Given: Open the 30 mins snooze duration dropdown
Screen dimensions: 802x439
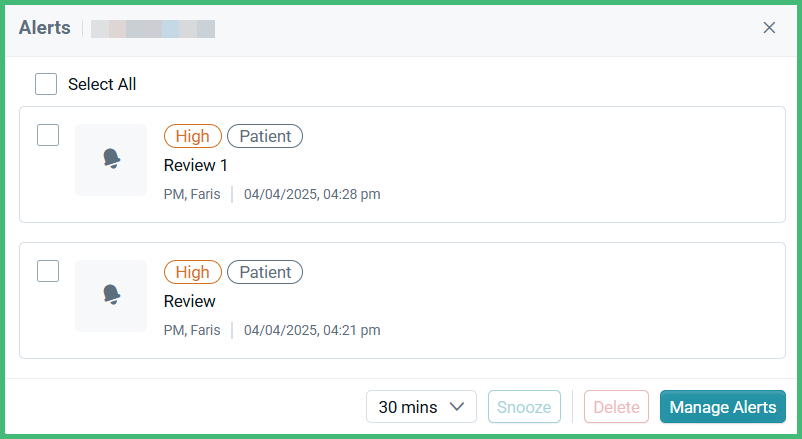Looking at the screenshot, I should [421, 407].
